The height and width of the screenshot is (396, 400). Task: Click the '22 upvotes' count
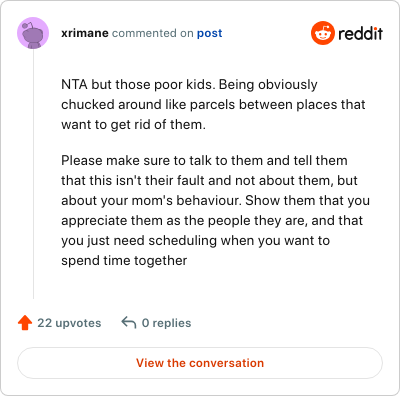[69, 323]
